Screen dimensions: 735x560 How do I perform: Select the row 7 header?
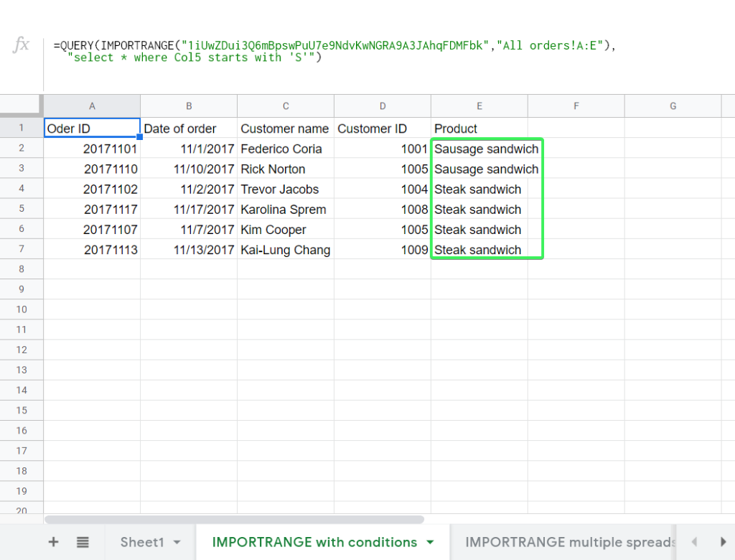pos(21,250)
